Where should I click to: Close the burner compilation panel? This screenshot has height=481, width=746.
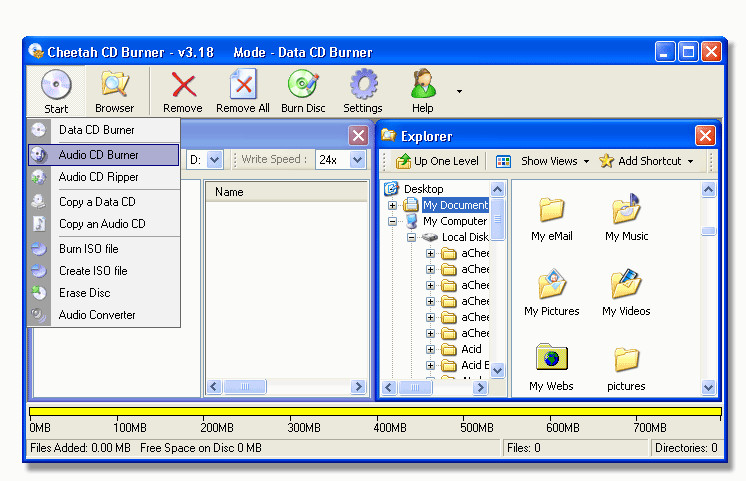(358, 136)
